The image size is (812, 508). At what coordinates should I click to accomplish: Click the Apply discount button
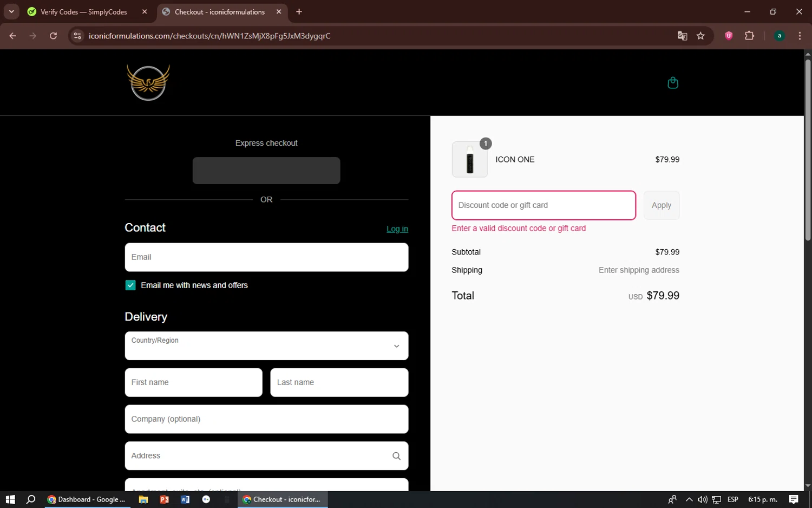[x=662, y=205]
